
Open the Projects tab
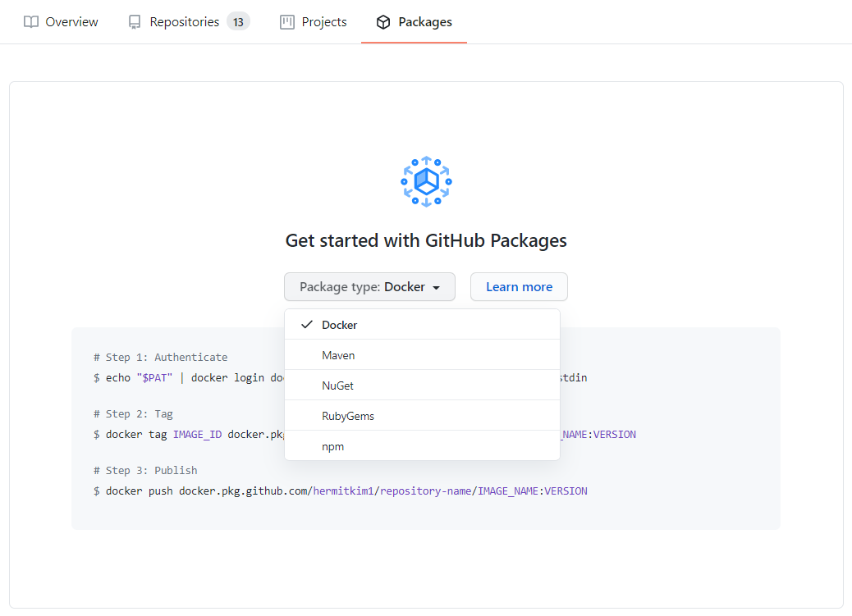[313, 21]
